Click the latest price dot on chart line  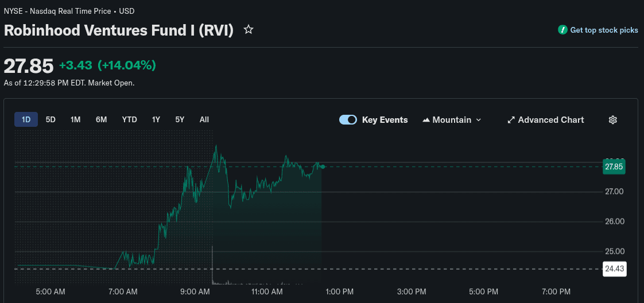point(323,167)
